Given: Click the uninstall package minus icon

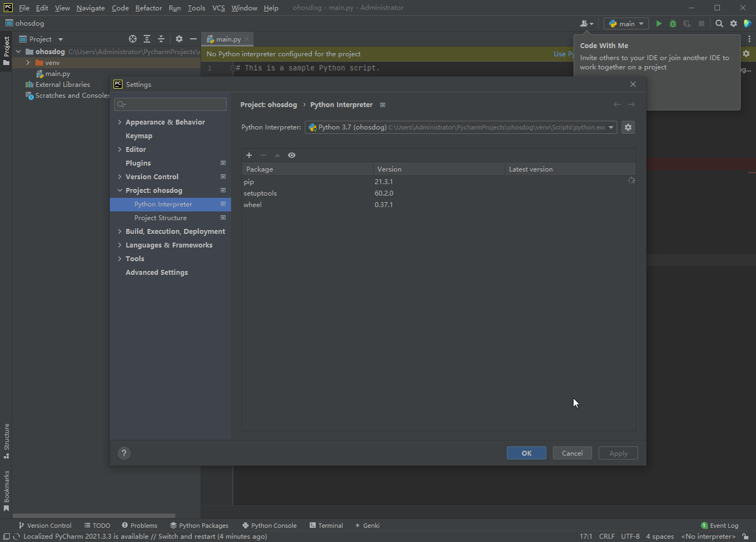Looking at the screenshot, I should click(263, 155).
